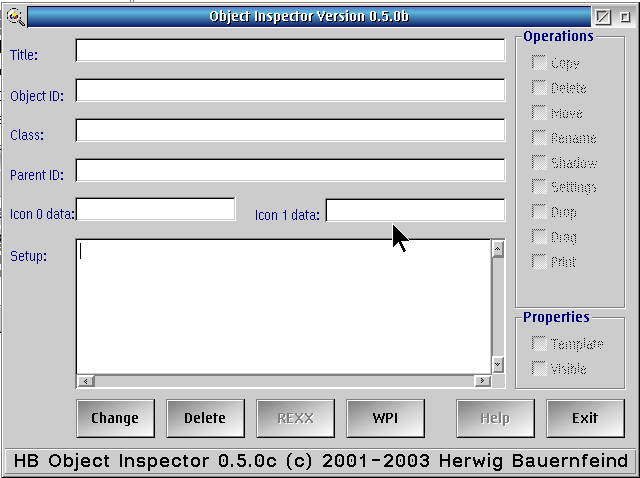Click the Icon 1 data field
This screenshot has width=640, height=478.
(x=415, y=210)
